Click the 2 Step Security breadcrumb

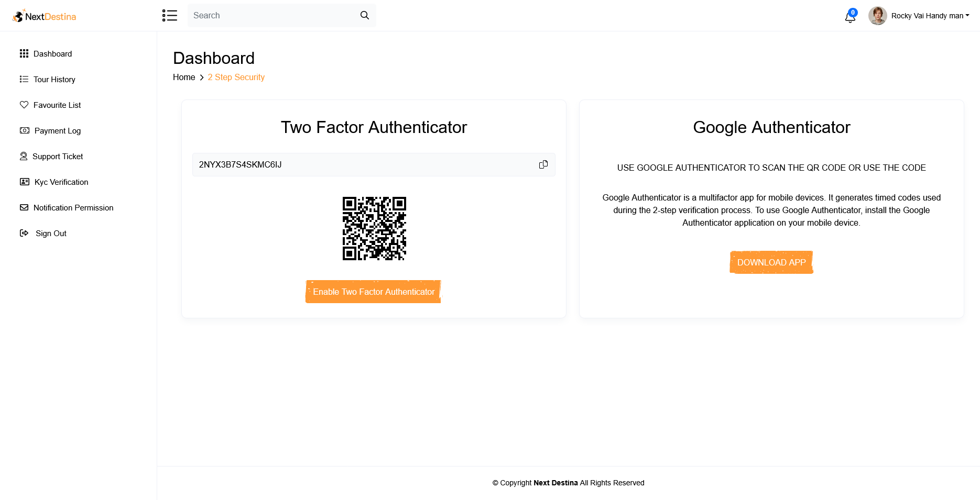click(236, 77)
